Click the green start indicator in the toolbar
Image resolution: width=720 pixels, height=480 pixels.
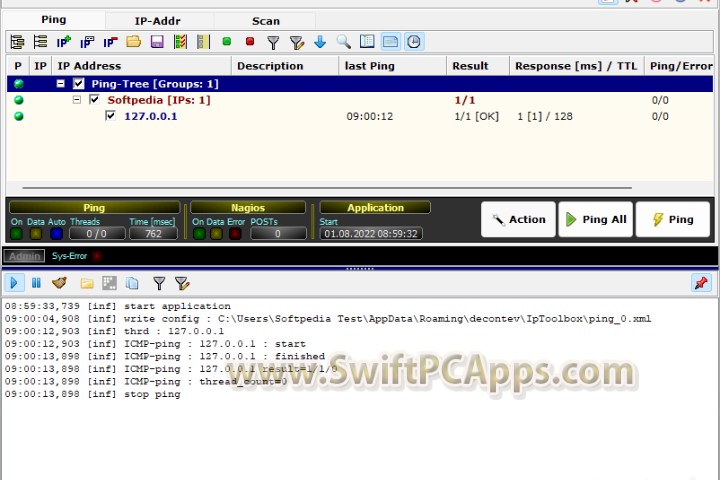click(226, 41)
